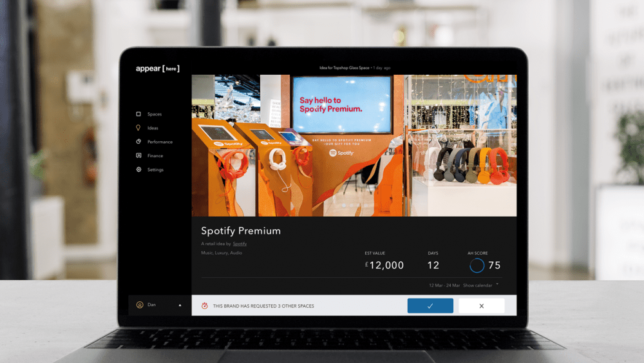
Task: Open the Spotify brand link
Action: coord(240,244)
